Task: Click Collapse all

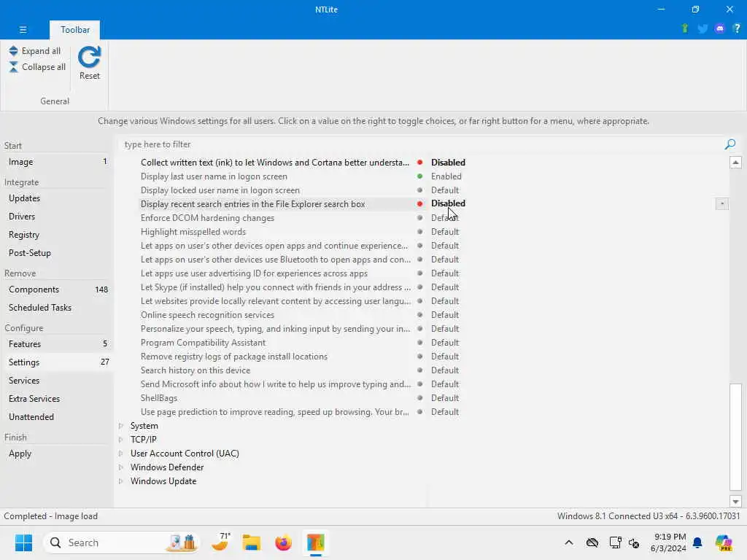Action: 37,67
